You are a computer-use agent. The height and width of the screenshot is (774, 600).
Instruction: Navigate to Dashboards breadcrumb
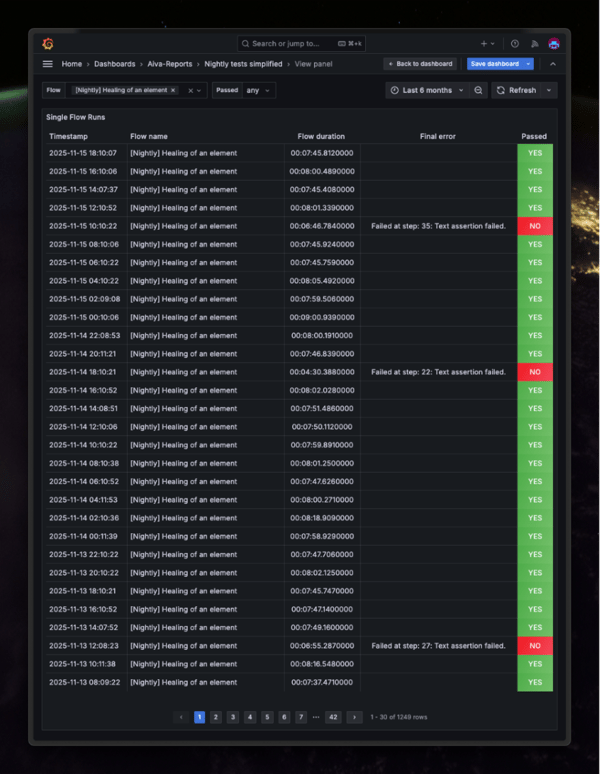click(x=114, y=64)
